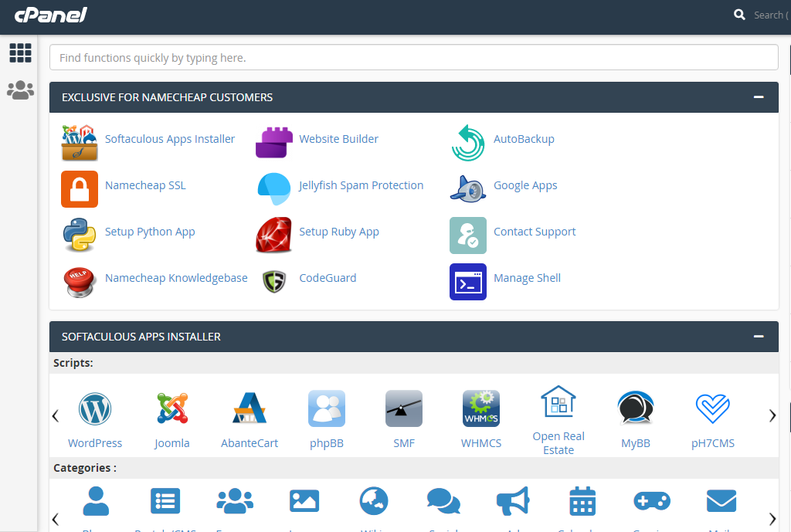This screenshot has width=791, height=532.
Task: Click the Manage Shell terminal icon
Action: [x=468, y=282]
